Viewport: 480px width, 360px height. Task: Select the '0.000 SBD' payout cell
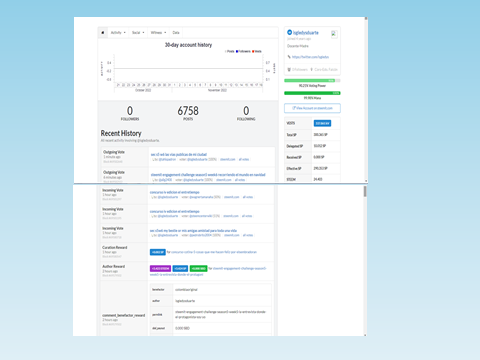pos(222,328)
